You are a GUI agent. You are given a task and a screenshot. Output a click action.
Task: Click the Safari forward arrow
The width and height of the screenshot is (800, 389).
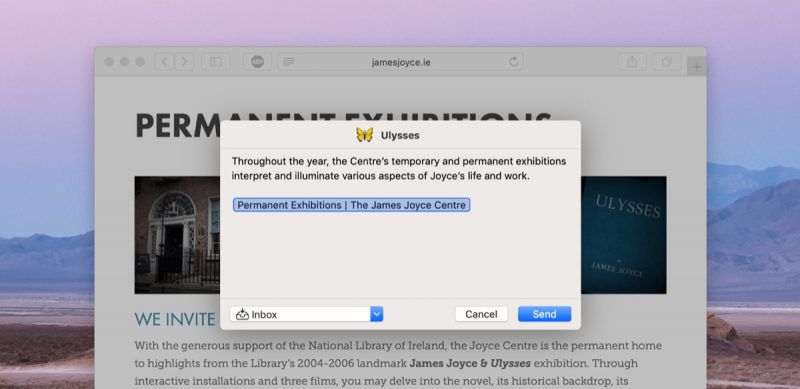pyautogui.click(x=184, y=62)
